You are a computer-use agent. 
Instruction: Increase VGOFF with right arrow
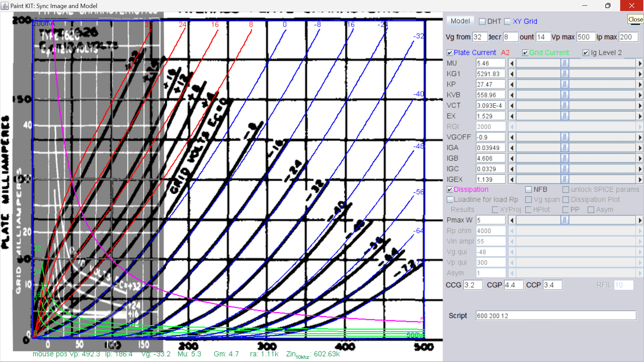(640, 137)
